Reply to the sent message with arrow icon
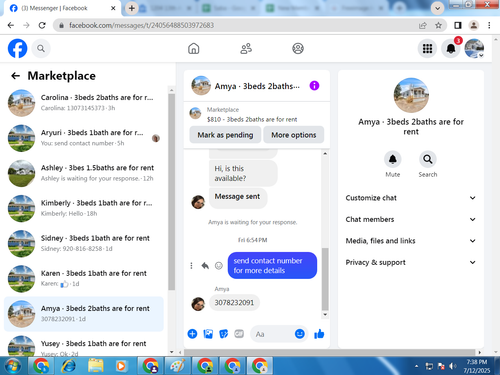 click(x=205, y=266)
